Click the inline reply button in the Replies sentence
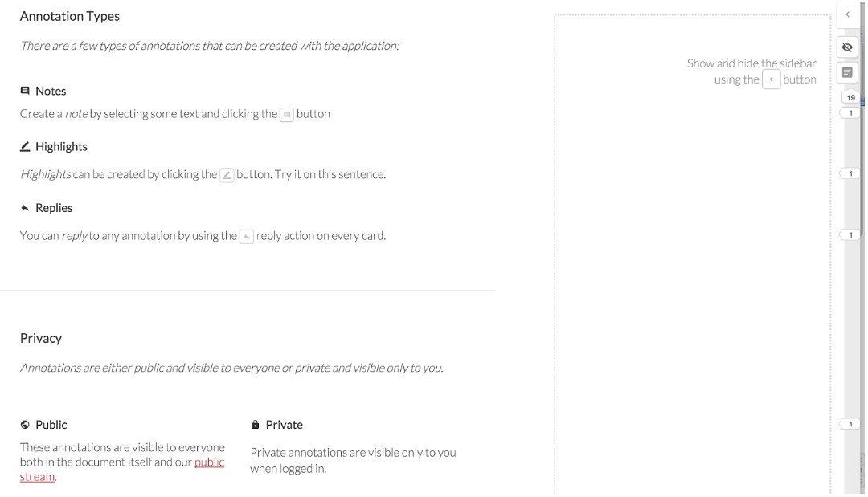This screenshot has height=497, width=868. (x=247, y=235)
